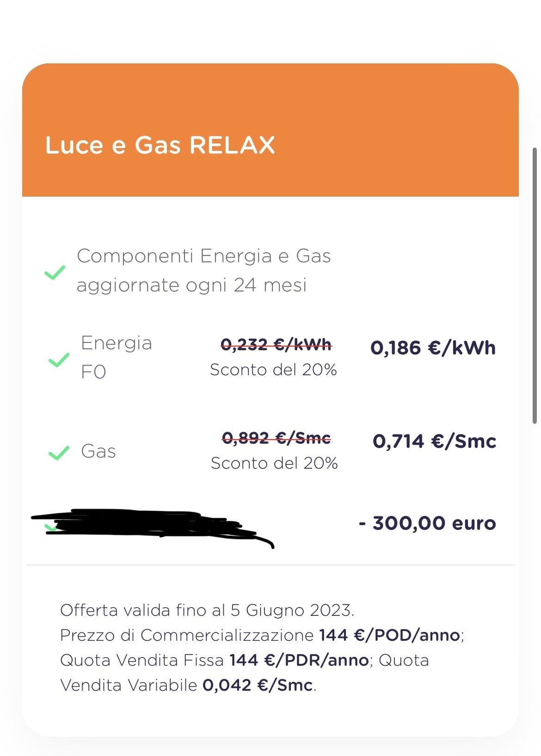Image resolution: width=541 pixels, height=756 pixels.
Task: Click the - 300,00 euro bonus amount
Action: (x=427, y=523)
